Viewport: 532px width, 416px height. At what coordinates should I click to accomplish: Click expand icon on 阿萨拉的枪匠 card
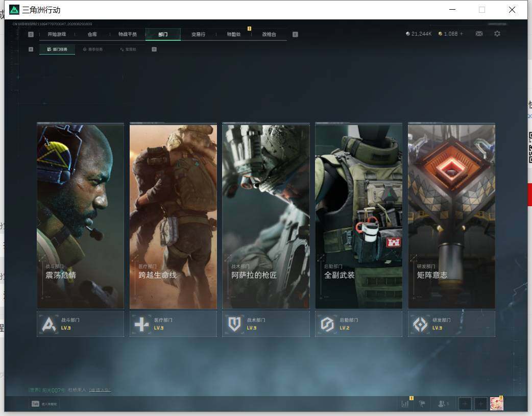click(x=228, y=258)
